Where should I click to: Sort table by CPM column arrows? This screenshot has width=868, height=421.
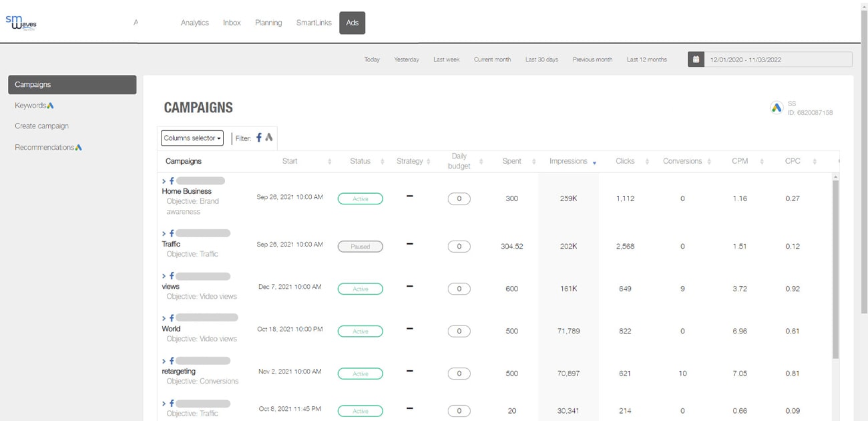pyautogui.click(x=762, y=162)
